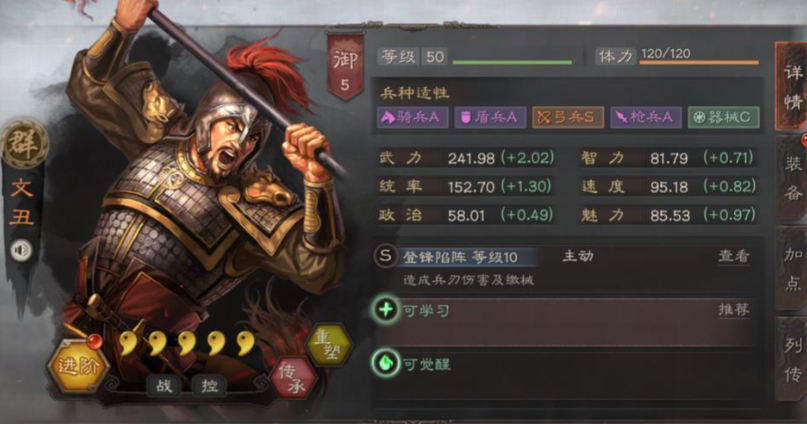Tap the green flame 可觉醒 icon
The width and height of the screenshot is (807, 424).
click(x=386, y=363)
